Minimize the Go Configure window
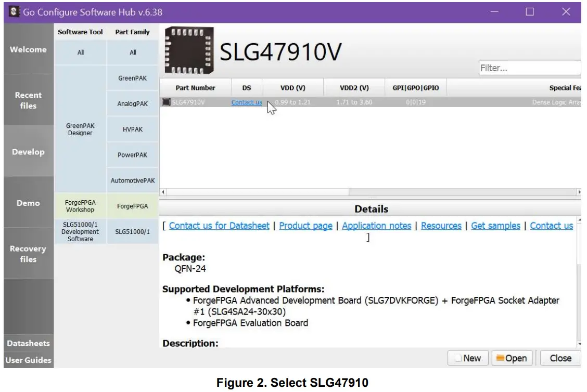This screenshot has height=392, width=587. tap(494, 12)
